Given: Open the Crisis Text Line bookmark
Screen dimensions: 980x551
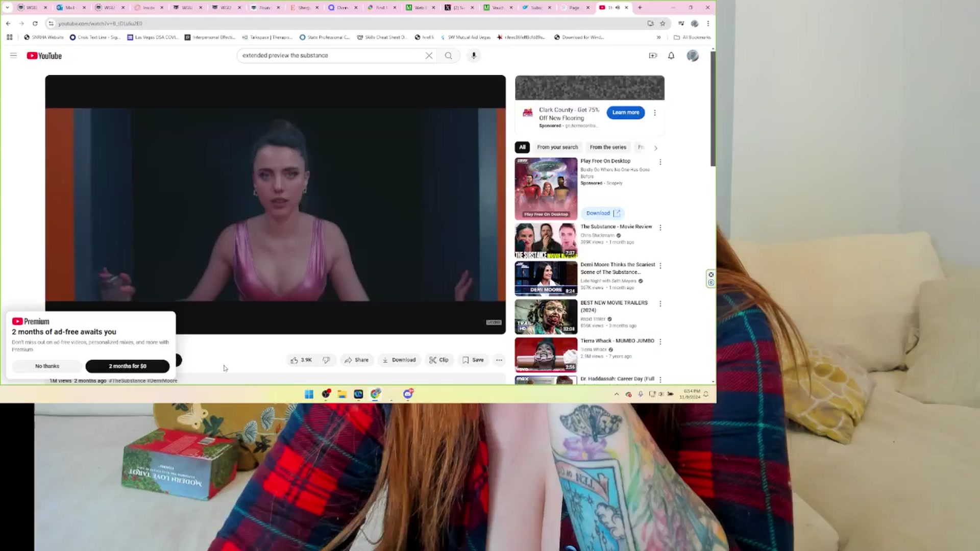Looking at the screenshot, I should [95, 37].
